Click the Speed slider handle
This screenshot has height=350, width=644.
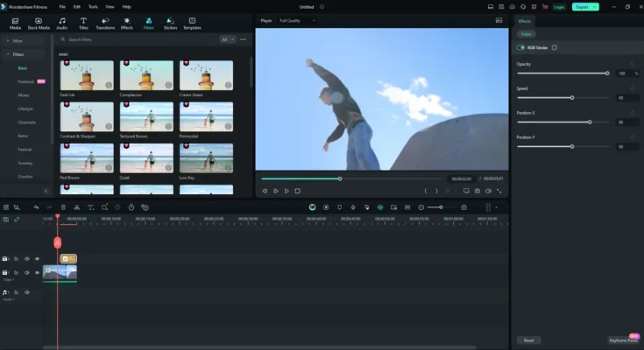pyautogui.click(x=572, y=97)
